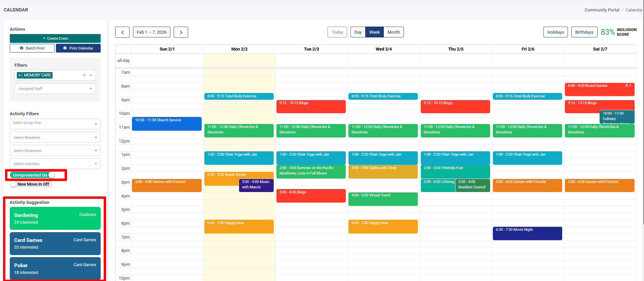The width and height of the screenshot is (644, 281).
Task: Open the Select Dimension dropdown
Action: pyautogui.click(x=55, y=151)
